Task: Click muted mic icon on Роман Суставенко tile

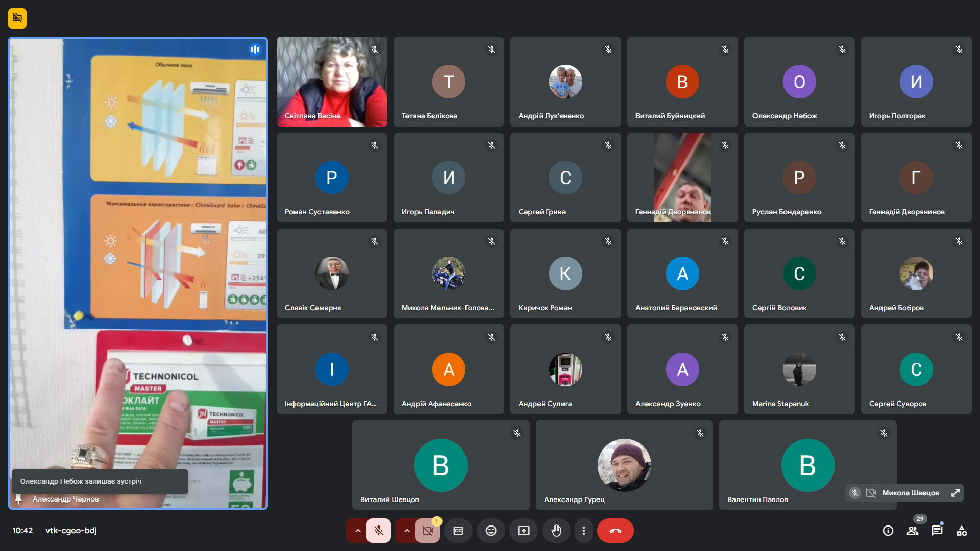Action: 375,145
